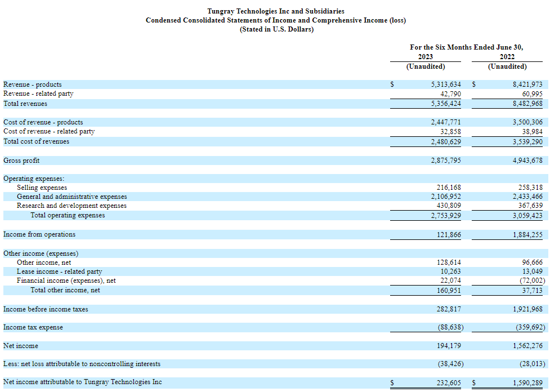Click 'Other income, net' row label

(x=44, y=262)
